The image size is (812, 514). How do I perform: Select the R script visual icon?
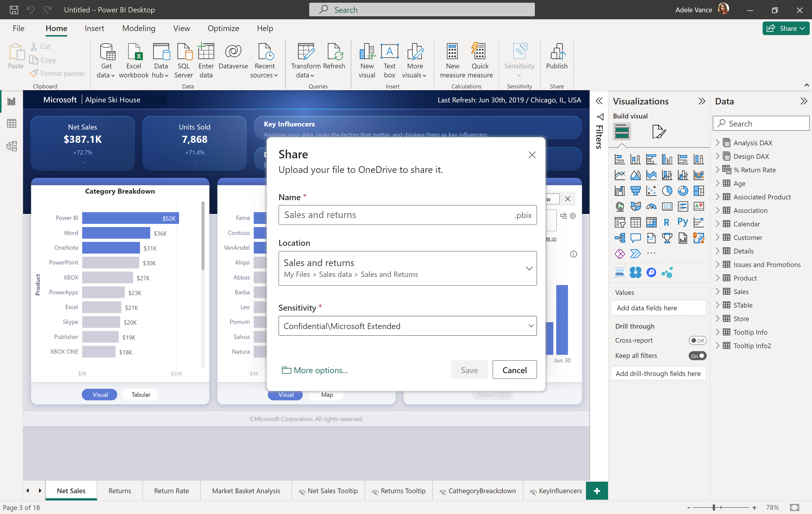coord(666,222)
